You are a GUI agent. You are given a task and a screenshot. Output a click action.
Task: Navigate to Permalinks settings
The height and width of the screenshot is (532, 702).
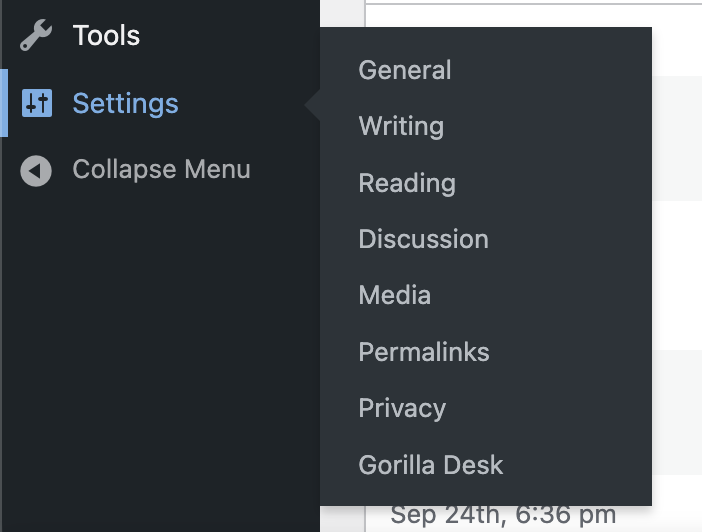[x=424, y=352]
